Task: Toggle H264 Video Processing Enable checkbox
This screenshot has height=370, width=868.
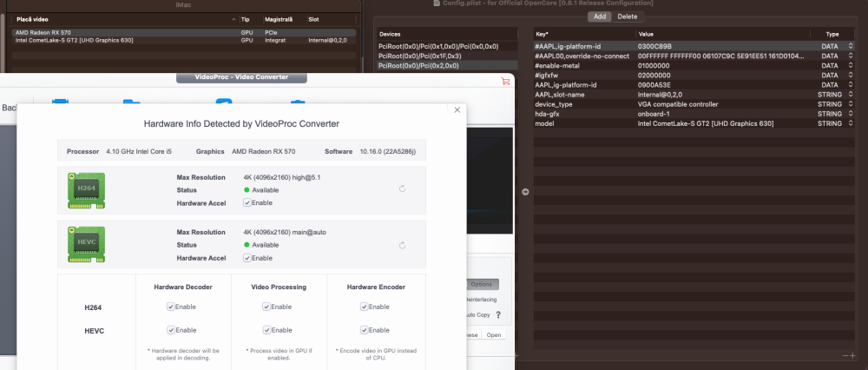Action: tap(266, 307)
